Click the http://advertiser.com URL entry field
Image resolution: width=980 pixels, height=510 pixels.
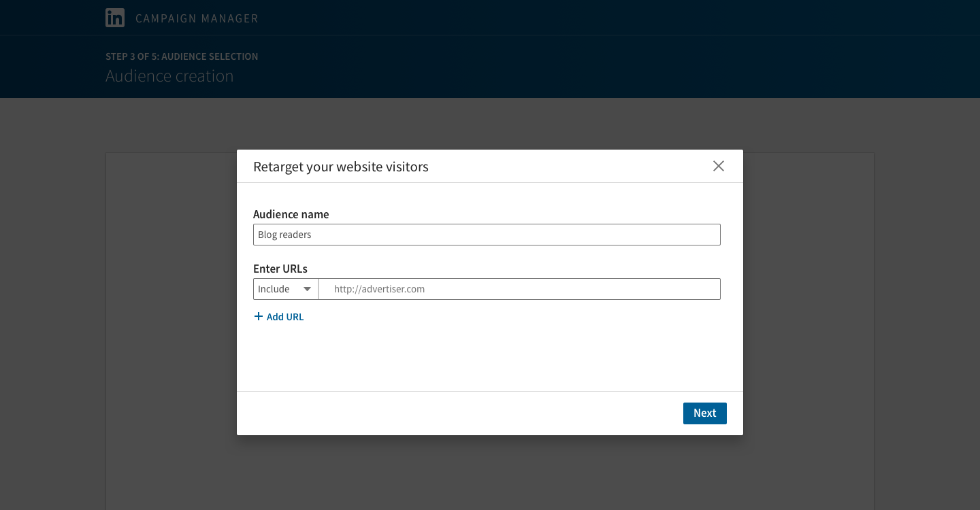click(x=519, y=289)
